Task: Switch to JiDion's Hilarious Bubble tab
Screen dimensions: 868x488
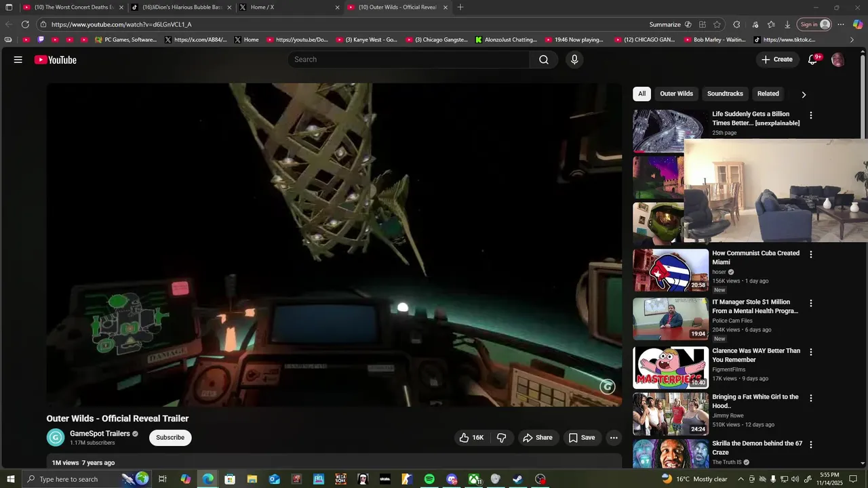Action: (182, 7)
